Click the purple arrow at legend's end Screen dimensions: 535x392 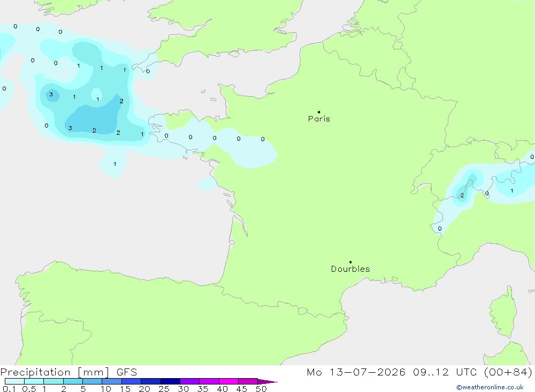(267, 381)
